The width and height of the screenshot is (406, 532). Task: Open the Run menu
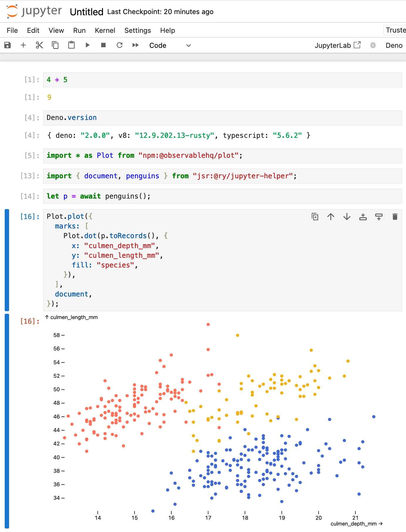tap(79, 31)
